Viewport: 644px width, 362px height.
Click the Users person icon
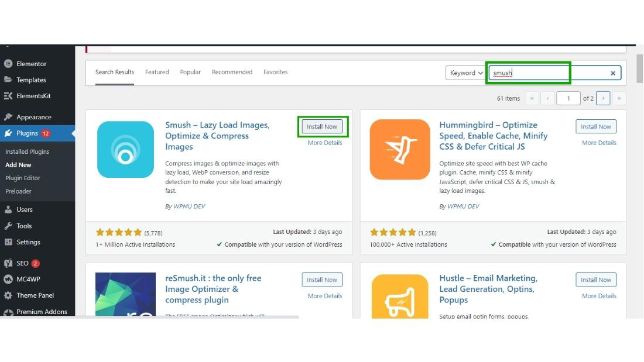point(8,209)
